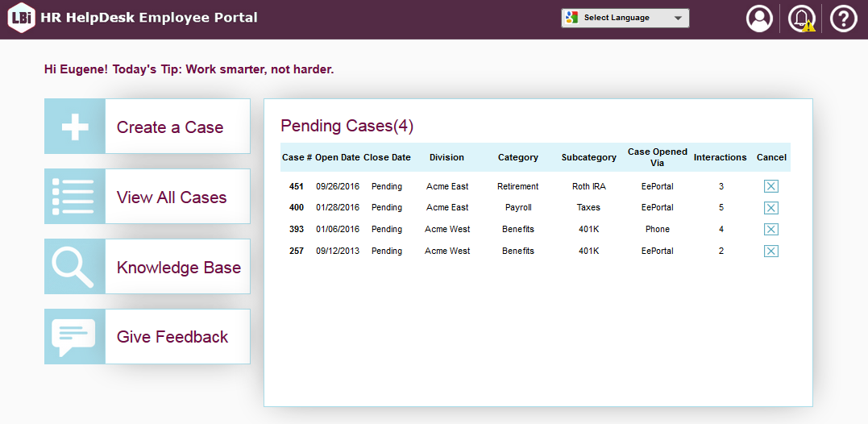Cancel pending case 451
The width and height of the screenshot is (868, 424).
coord(770,186)
